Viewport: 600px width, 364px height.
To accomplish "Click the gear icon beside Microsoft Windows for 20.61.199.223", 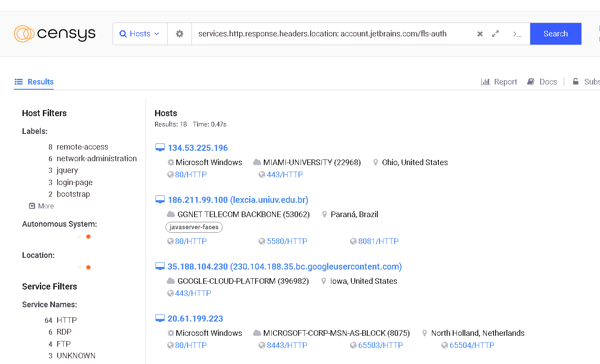I will (171, 333).
